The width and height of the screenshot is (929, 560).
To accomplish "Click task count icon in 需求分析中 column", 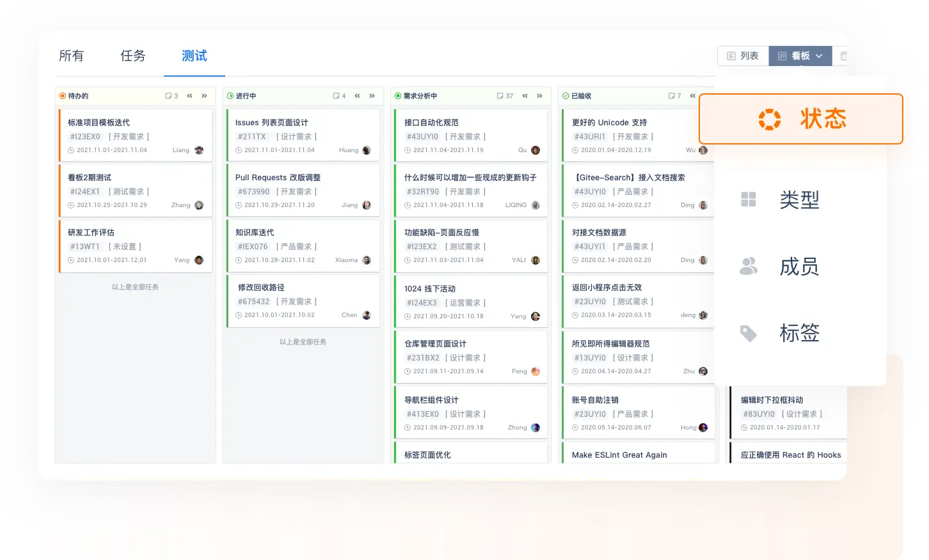I will [x=500, y=96].
